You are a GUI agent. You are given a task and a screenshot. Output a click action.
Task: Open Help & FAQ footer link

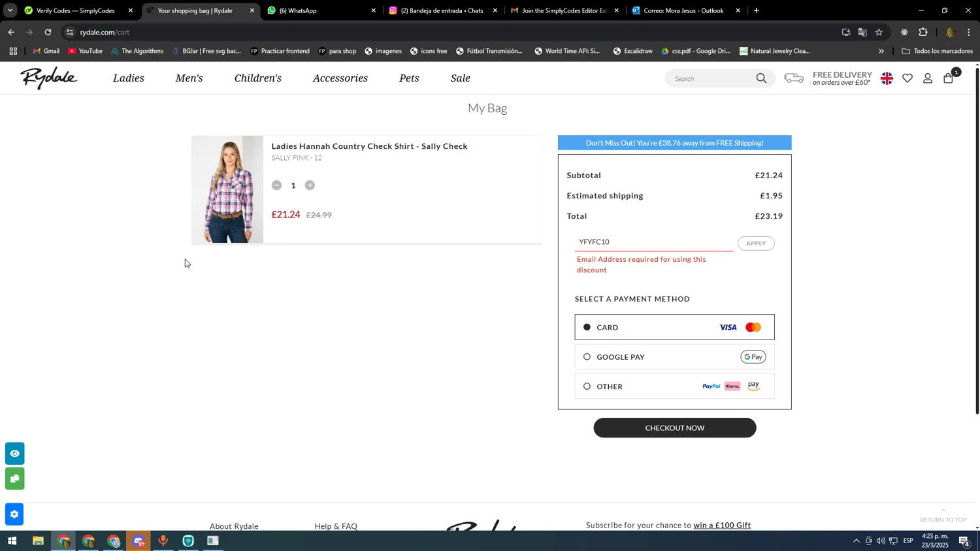pyautogui.click(x=336, y=526)
